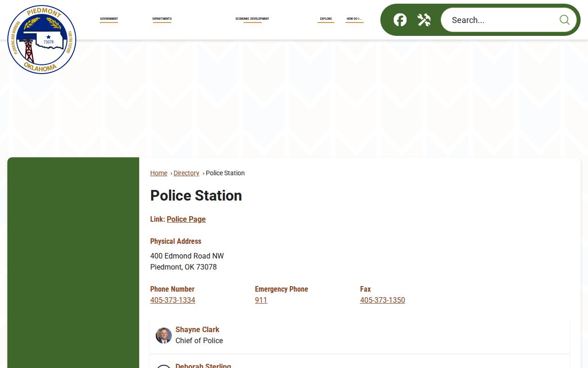This screenshot has width=588, height=368.
Task: Click the Piedmont Oklahoma city seal logo
Action: pos(42,40)
